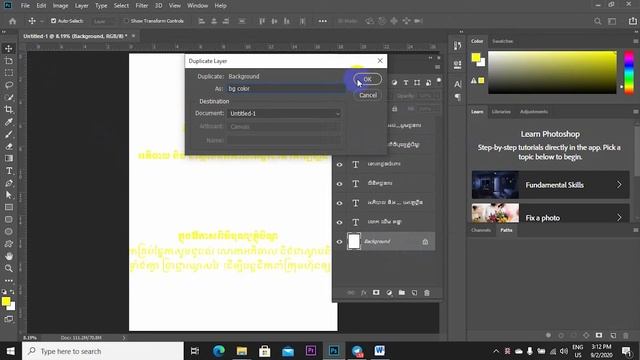Viewport: 640px width, 360px height.
Task: Click the Background layer lock icon
Action: (x=425, y=242)
